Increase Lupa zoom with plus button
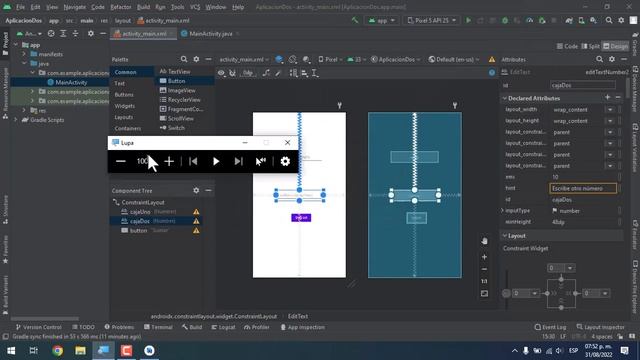640x360 pixels. (169, 161)
